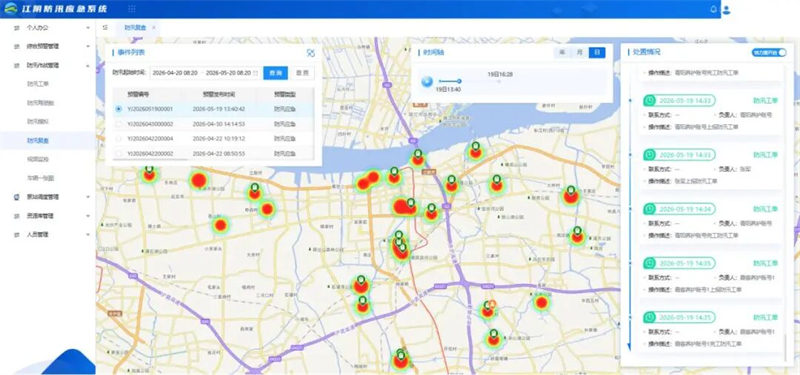Click the 综合预警管理 sidebar icon

[16, 46]
